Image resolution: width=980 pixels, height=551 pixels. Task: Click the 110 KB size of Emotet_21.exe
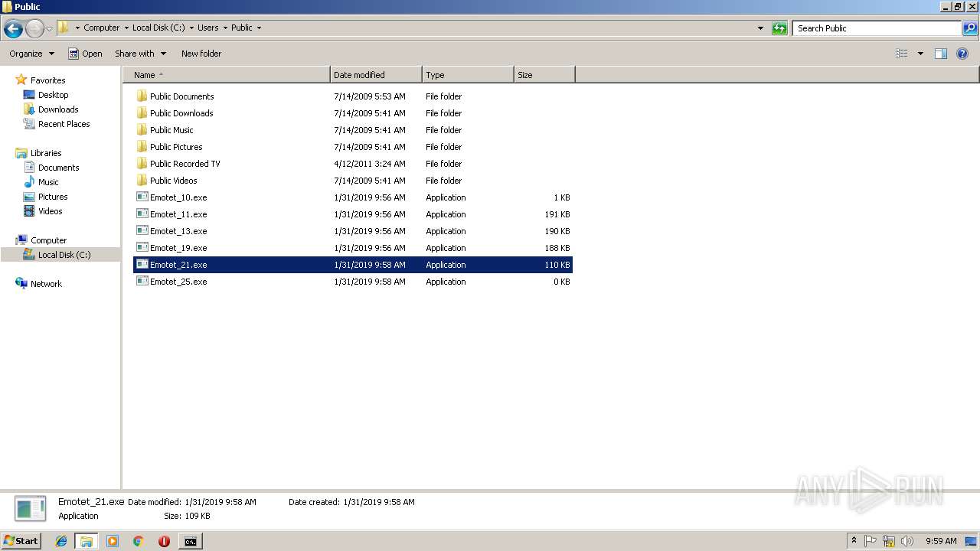[x=557, y=265]
